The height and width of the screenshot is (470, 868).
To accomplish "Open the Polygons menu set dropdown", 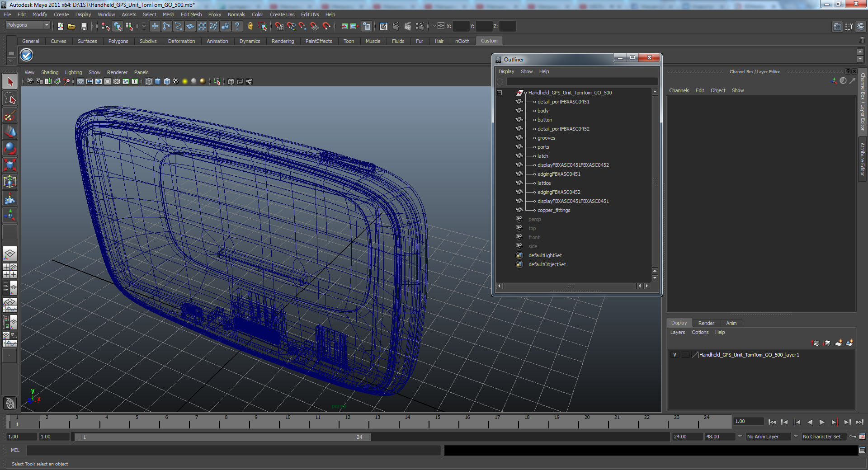I will click(x=27, y=25).
